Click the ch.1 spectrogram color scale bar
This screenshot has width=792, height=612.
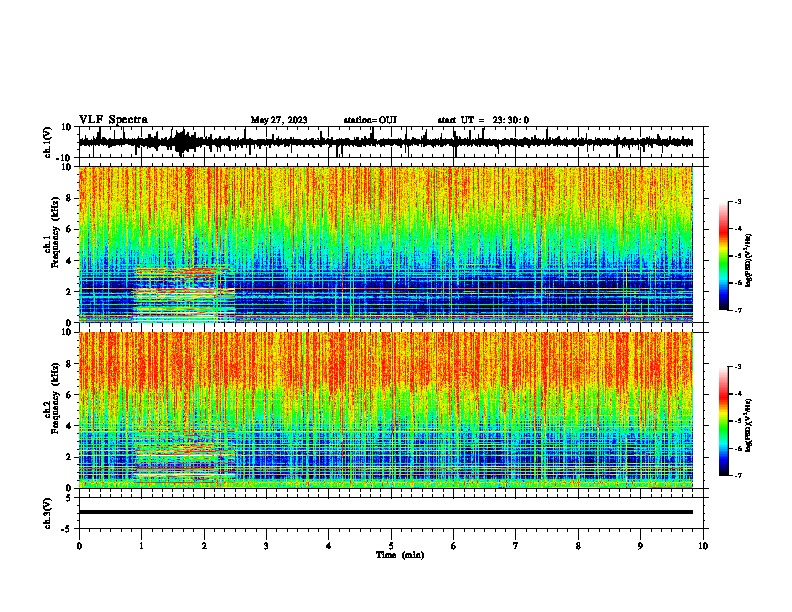click(724, 256)
